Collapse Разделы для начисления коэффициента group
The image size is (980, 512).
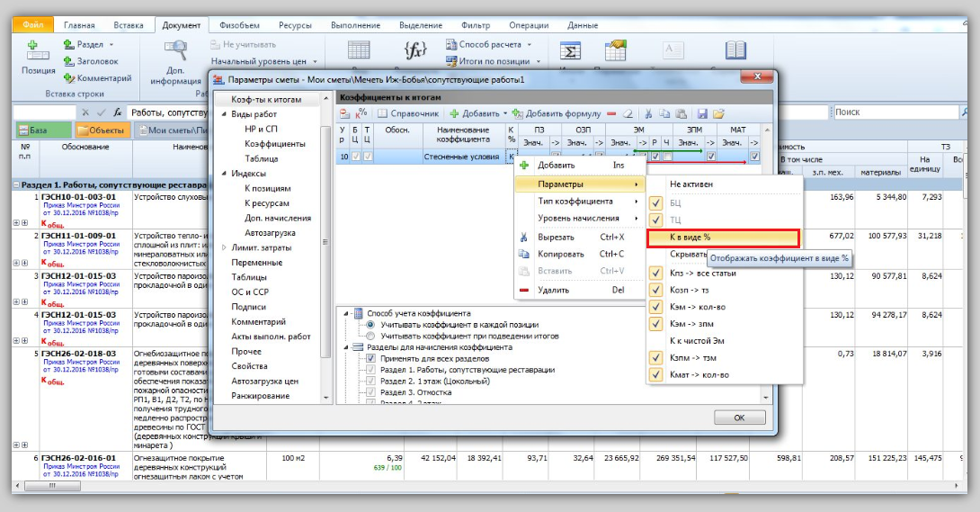point(347,347)
